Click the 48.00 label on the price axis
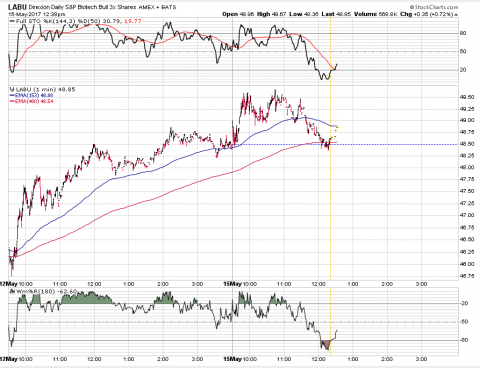480x368 pixels. click(467, 168)
